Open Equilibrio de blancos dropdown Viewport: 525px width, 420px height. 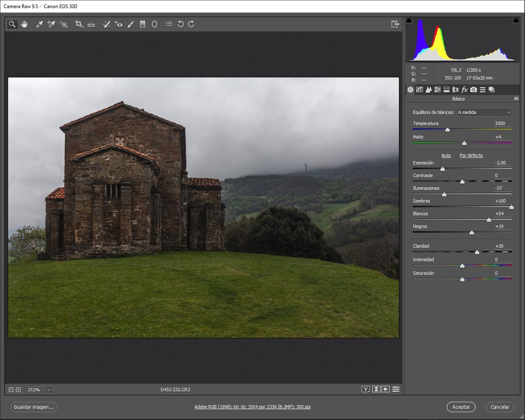(484, 112)
